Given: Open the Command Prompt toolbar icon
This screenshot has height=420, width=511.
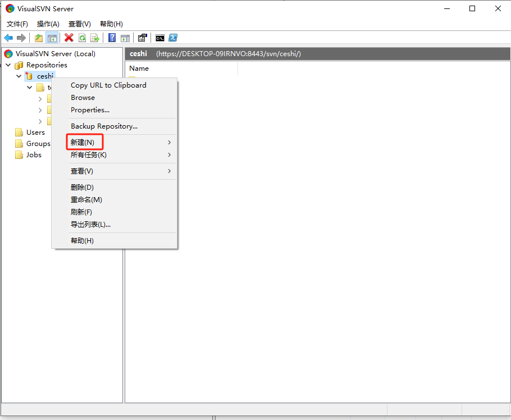Looking at the screenshot, I should coord(159,38).
